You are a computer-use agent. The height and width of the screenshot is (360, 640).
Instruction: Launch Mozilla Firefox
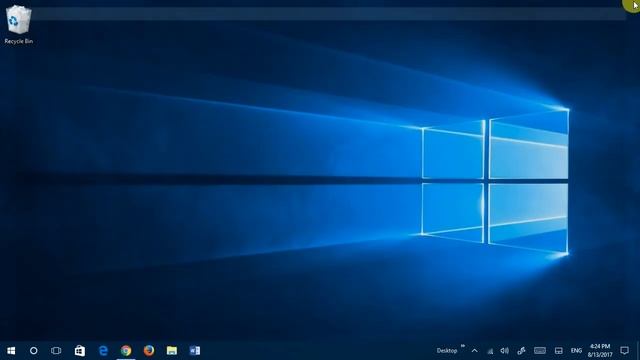click(149, 351)
